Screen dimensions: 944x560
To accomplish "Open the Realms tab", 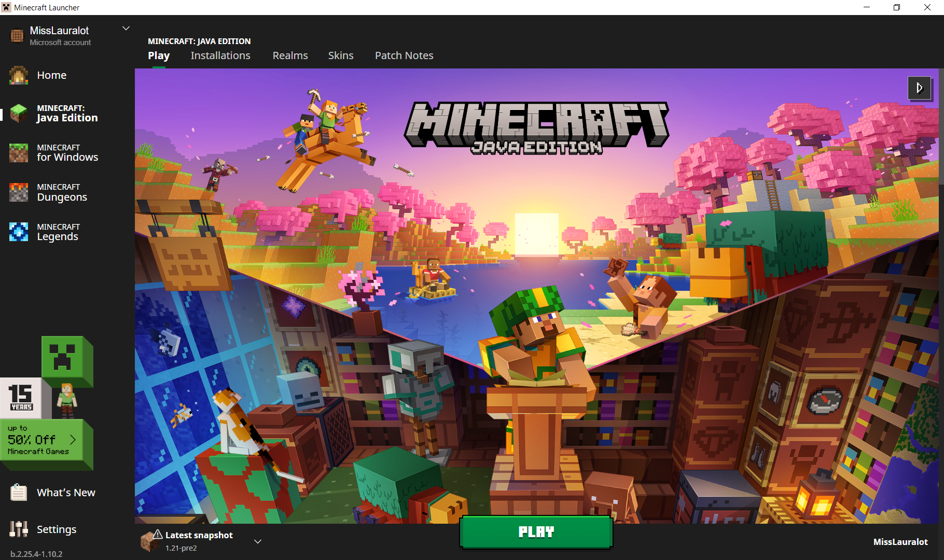I will point(290,55).
